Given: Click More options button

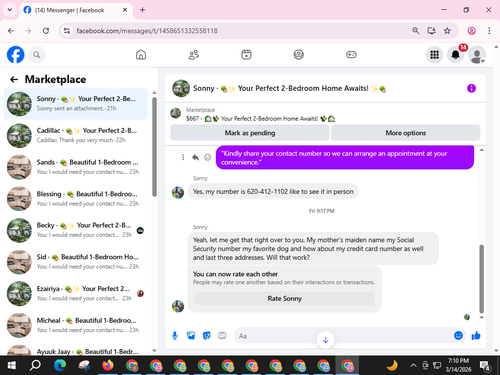Looking at the screenshot, I should (x=406, y=133).
